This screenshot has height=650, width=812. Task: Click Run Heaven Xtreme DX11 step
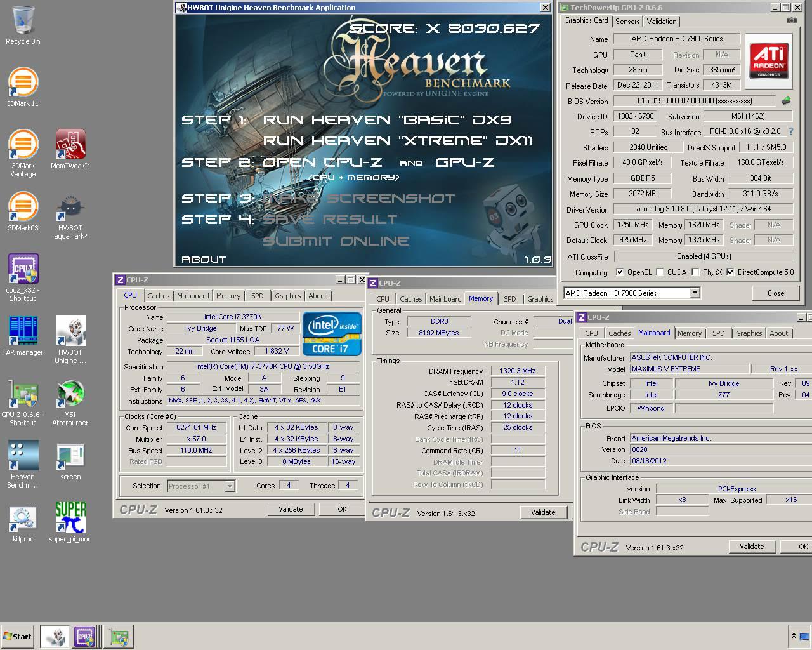coord(398,141)
